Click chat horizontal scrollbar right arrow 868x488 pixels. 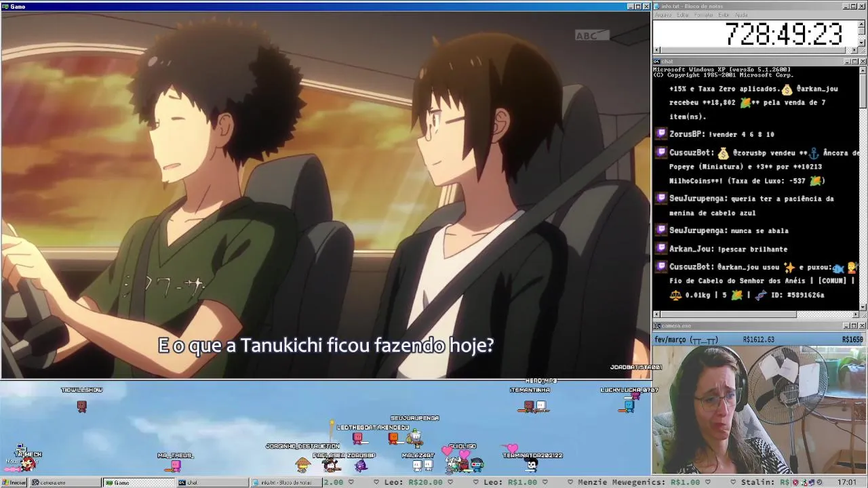tap(854, 314)
